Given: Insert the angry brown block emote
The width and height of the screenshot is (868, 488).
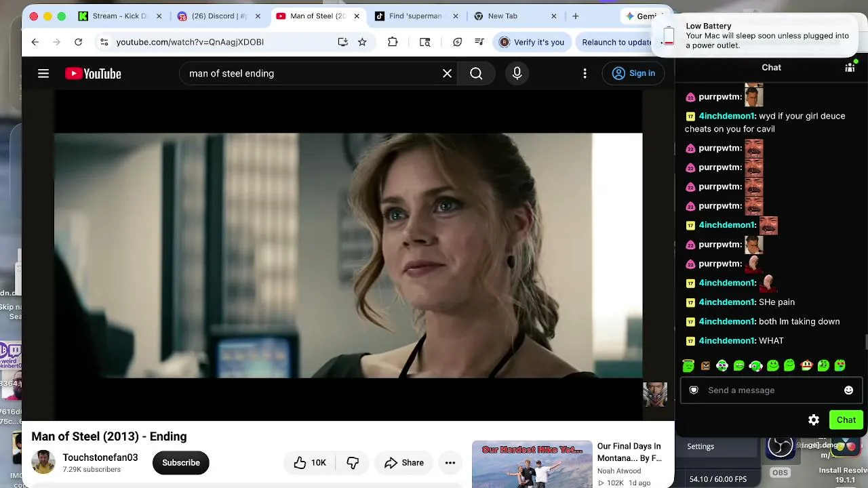Looking at the screenshot, I should [x=705, y=365].
